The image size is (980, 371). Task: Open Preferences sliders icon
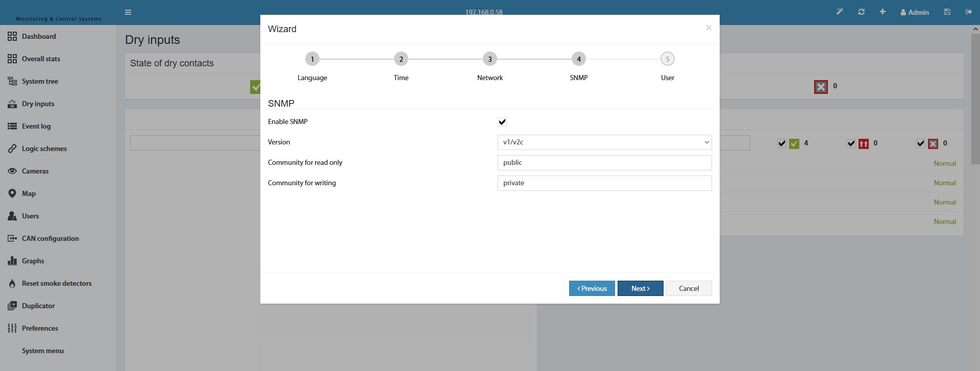point(12,328)
